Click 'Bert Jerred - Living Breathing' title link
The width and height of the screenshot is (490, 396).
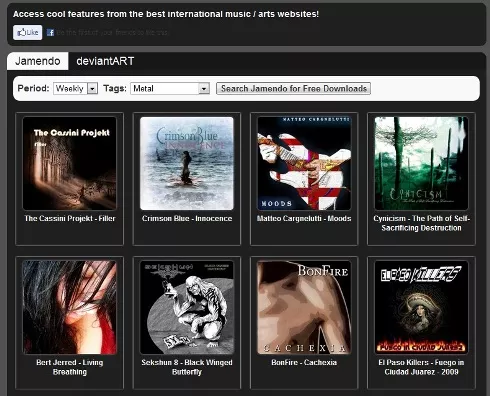point(70,367)
